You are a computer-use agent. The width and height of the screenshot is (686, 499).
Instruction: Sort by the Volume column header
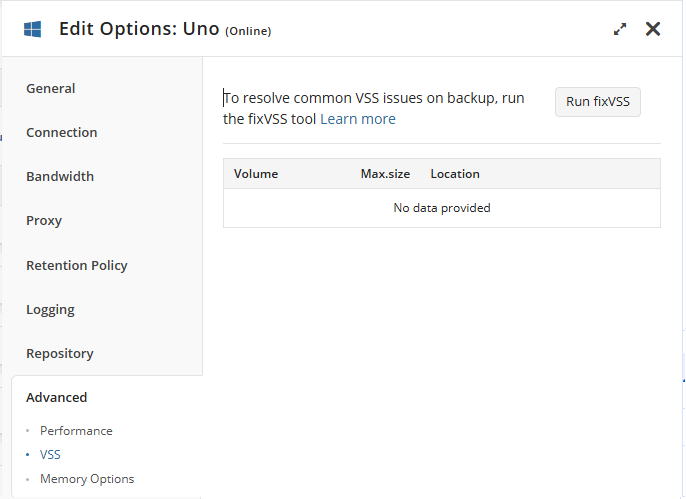click(x=256, y=174)
